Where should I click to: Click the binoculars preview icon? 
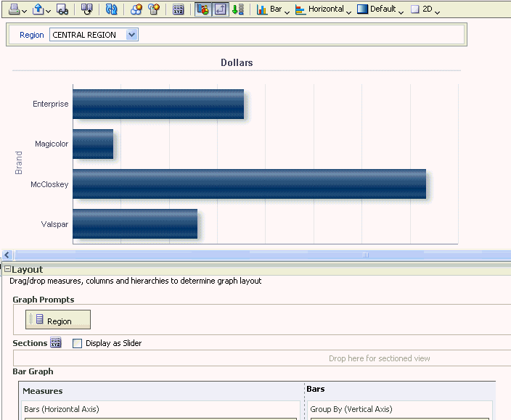coord(62,9)
